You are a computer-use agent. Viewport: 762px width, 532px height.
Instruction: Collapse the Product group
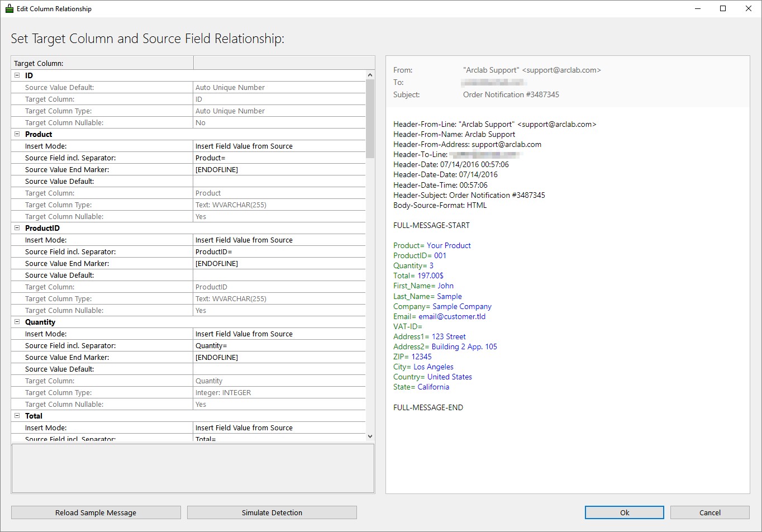[x=17, y=134]
